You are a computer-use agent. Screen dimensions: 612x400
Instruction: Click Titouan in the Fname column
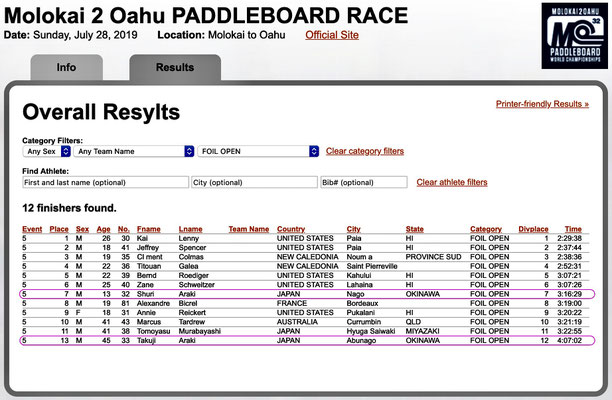(149, 267)
